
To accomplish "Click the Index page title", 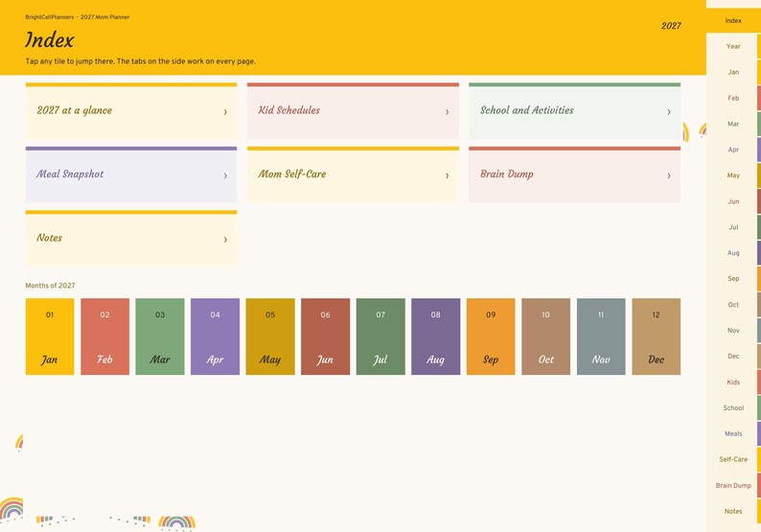I will [x=50, y=40].
